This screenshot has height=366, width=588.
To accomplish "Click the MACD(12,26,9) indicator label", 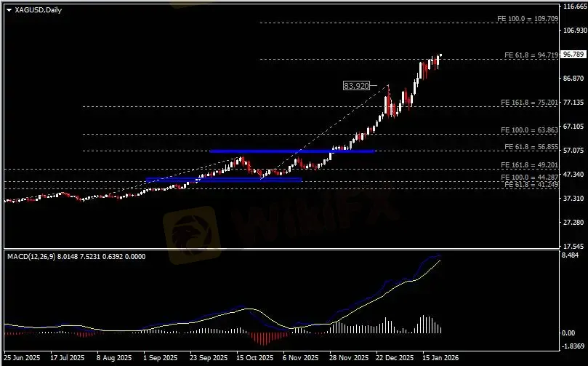I will click(31, 256).
